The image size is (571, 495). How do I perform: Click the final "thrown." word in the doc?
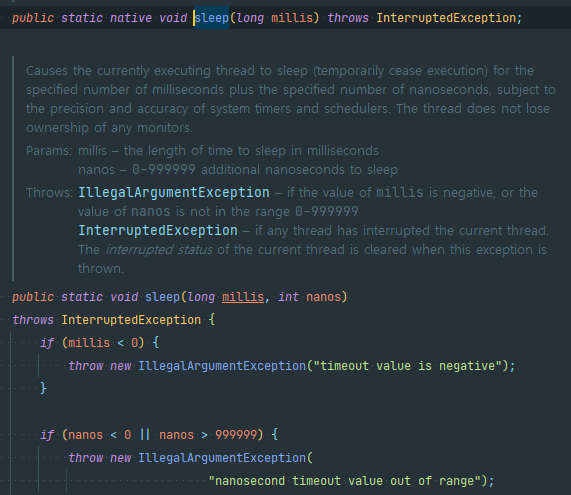tap(101, 269)
